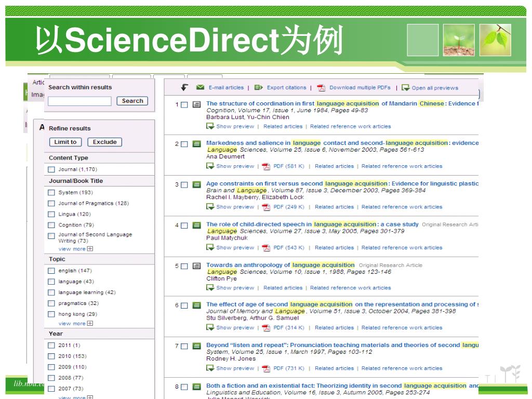Expand view more under Topic

tap(75, 323)
